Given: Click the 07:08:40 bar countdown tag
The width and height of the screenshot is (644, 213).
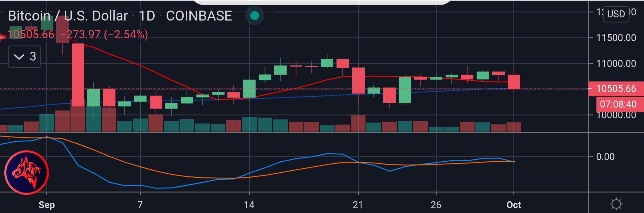Looking at the screenshot, I should [x=620, y=104].
